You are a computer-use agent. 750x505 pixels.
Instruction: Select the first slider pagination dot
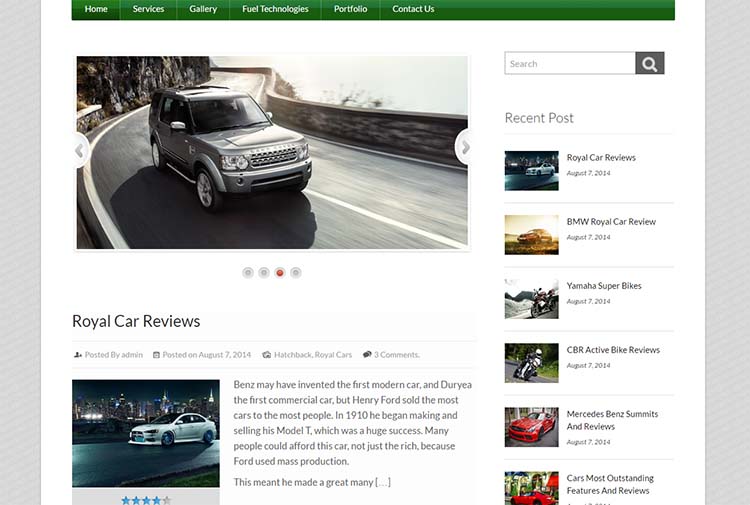point(248,273)
